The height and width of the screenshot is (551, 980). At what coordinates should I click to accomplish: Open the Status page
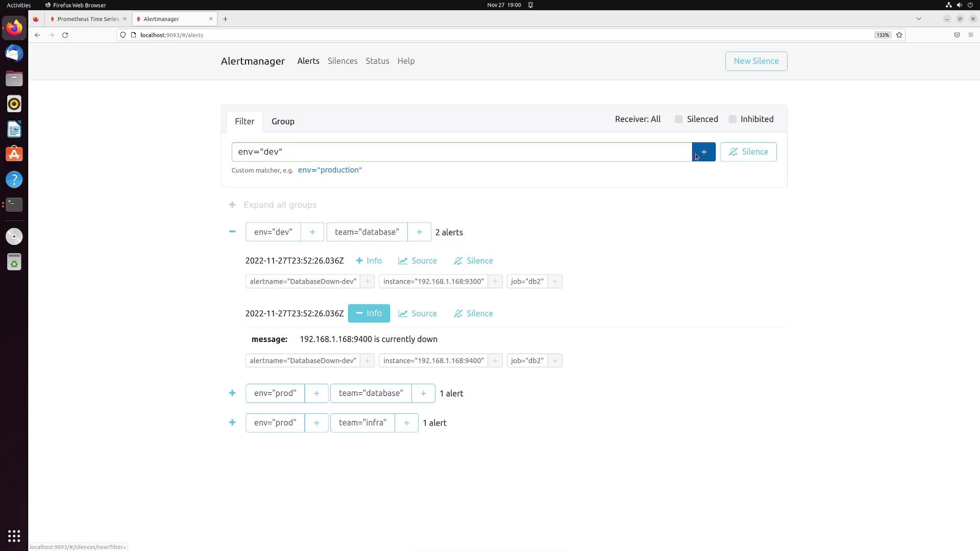[x=377, y=61]
